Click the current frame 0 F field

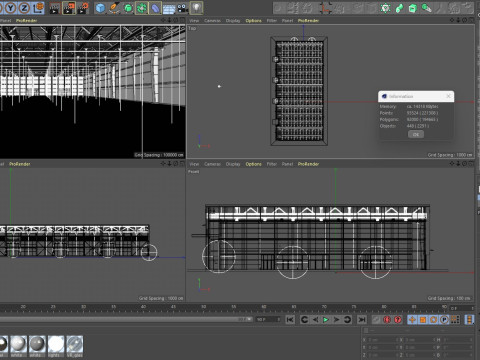[461, 308]
